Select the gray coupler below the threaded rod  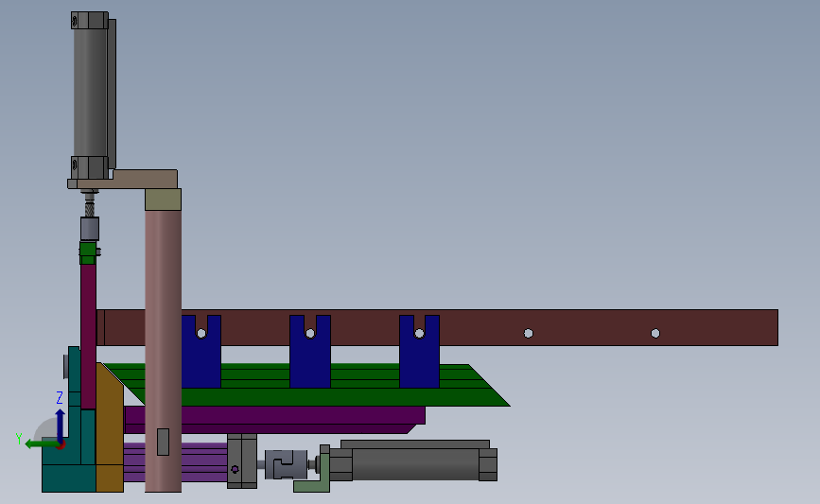90,229
